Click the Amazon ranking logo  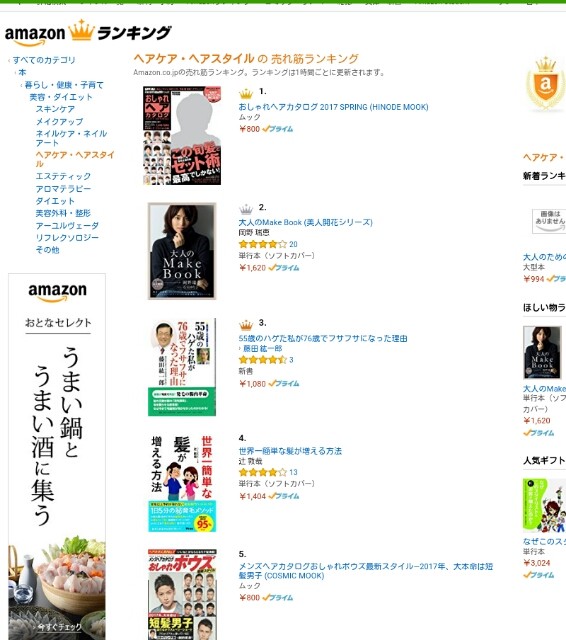(x=88, y=32)
